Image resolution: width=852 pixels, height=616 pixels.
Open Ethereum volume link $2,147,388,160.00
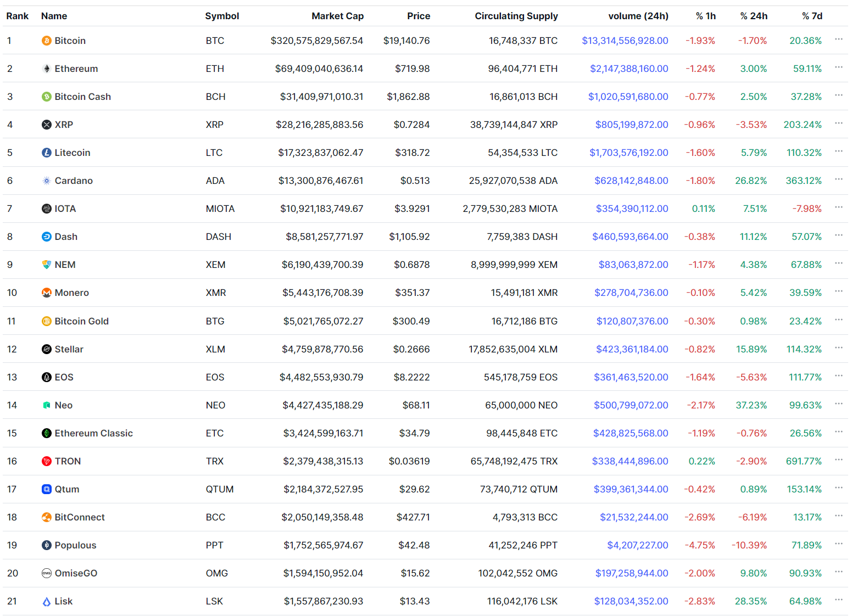point(629,69)
